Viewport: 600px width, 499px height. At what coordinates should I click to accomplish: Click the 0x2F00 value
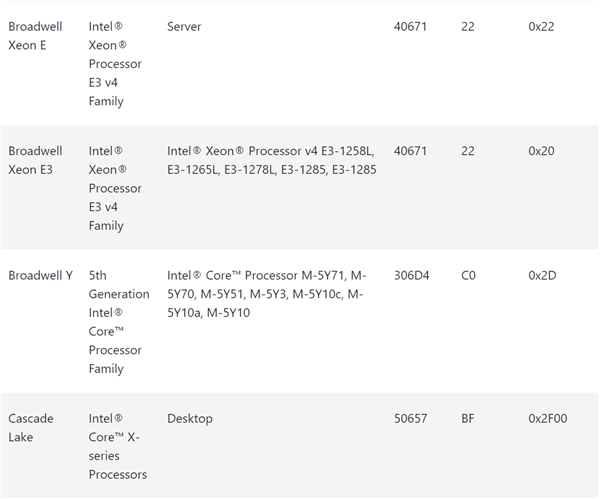pos(547,419)
